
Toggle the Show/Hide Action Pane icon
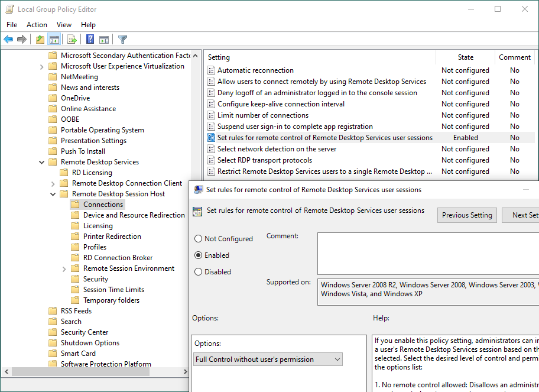pyautogui.click(x=104, y=40)
